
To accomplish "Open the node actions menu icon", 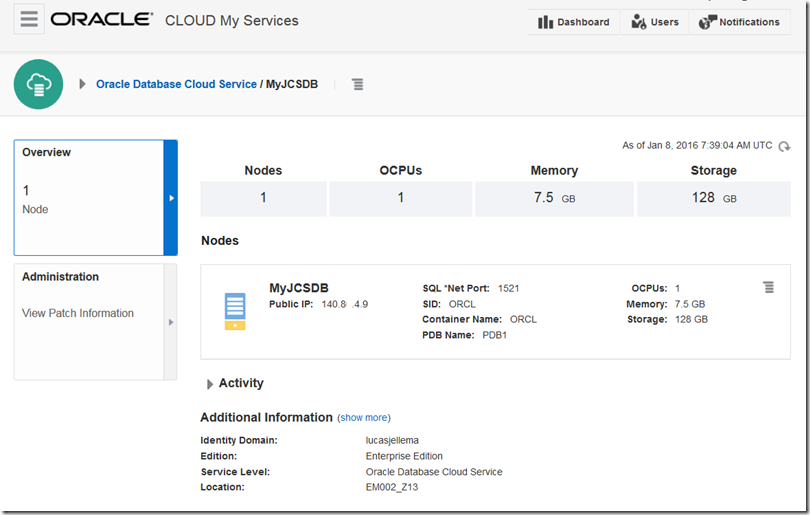I will coord(768,288).
